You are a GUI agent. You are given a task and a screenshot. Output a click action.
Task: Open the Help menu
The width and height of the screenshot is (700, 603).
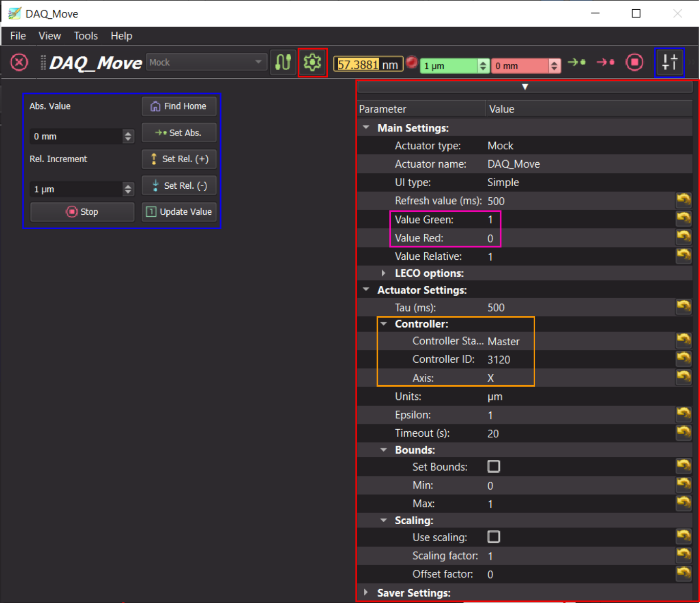point(121,36)
